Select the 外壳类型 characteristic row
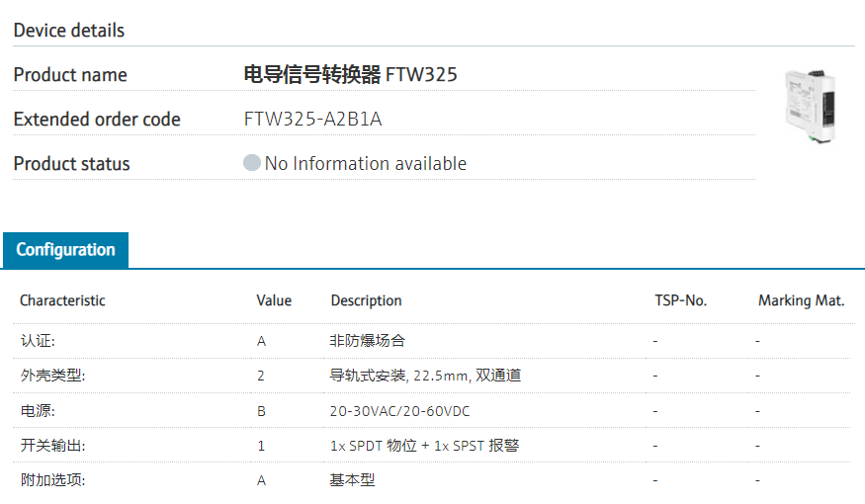The width and height of the screenshot is (865, 504). (x=45, y=376)
